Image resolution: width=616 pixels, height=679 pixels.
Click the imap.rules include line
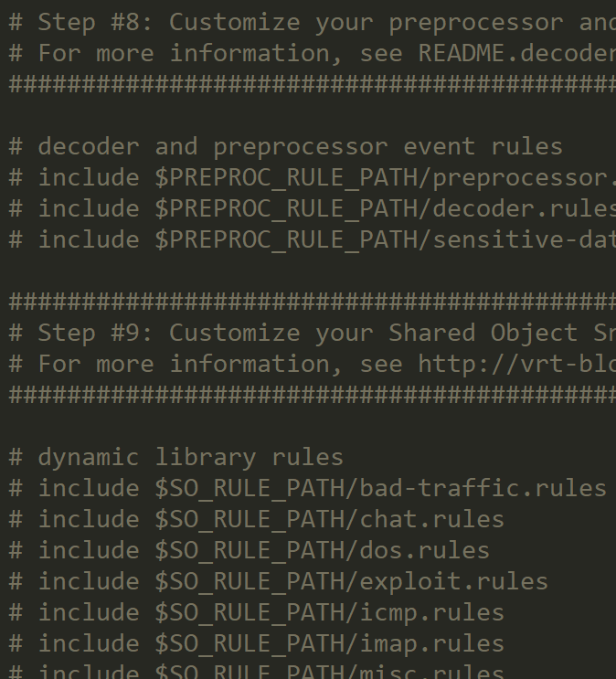[x=257, y=644]
